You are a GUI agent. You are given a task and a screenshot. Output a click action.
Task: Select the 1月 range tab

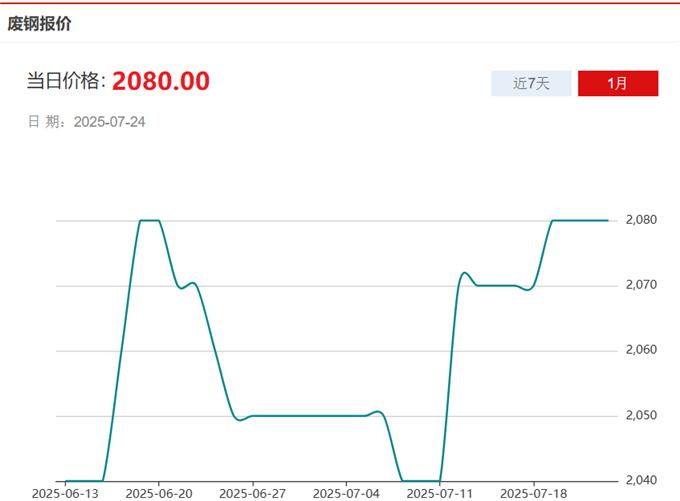pos(618,83)
